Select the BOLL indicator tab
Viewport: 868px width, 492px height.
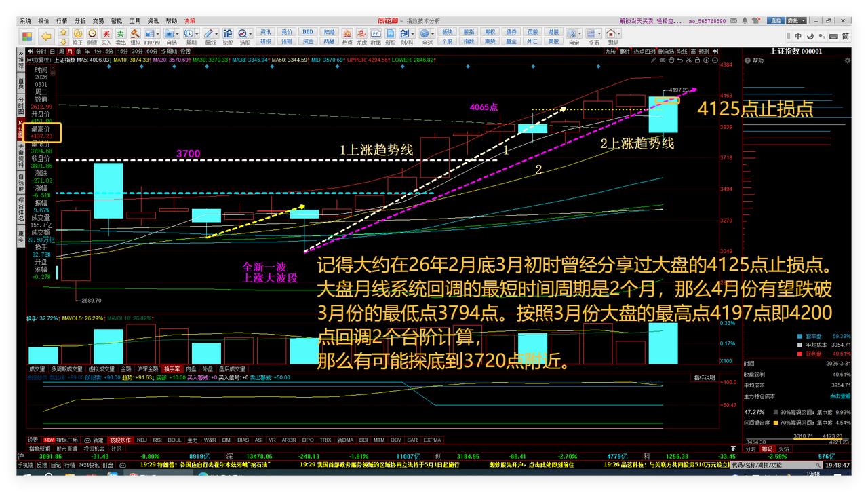click(174, 440)
